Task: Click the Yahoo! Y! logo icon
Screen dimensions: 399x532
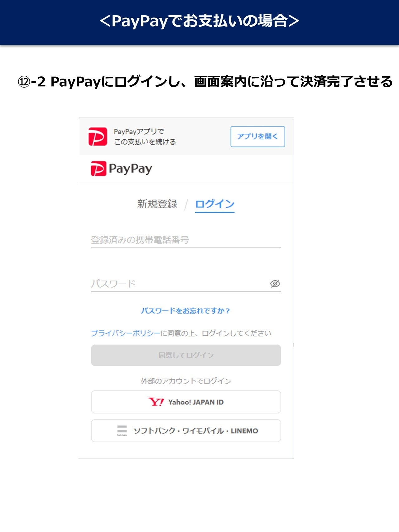Action: 156,402
